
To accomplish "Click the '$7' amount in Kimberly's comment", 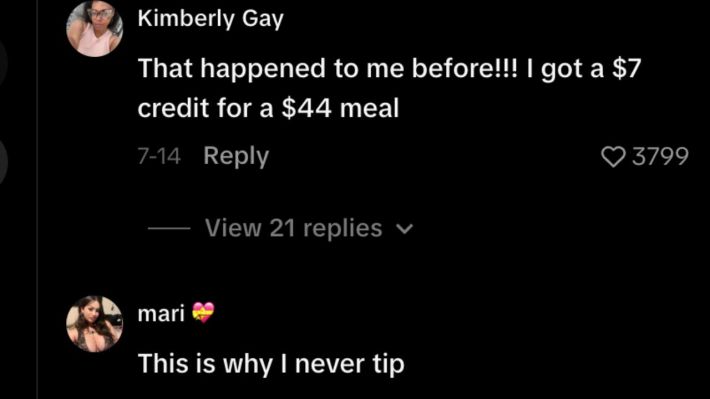I will (x=626, y=69).
